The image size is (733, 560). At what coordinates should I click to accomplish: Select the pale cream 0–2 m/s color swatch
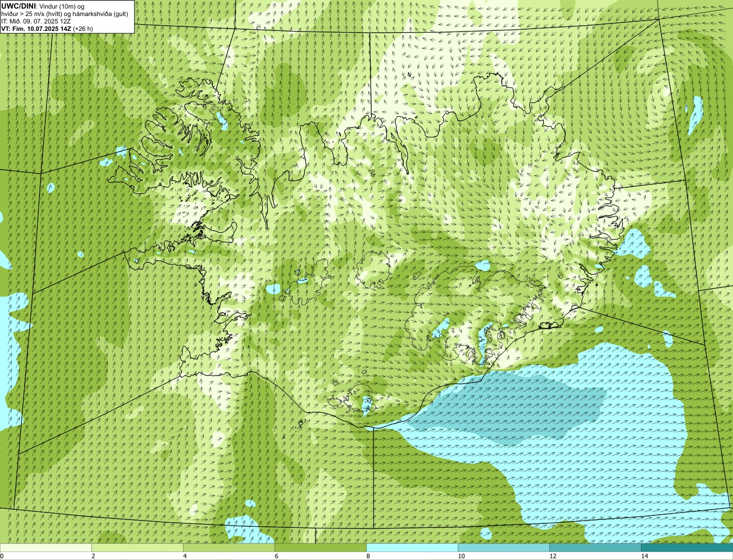coord(46,547)
